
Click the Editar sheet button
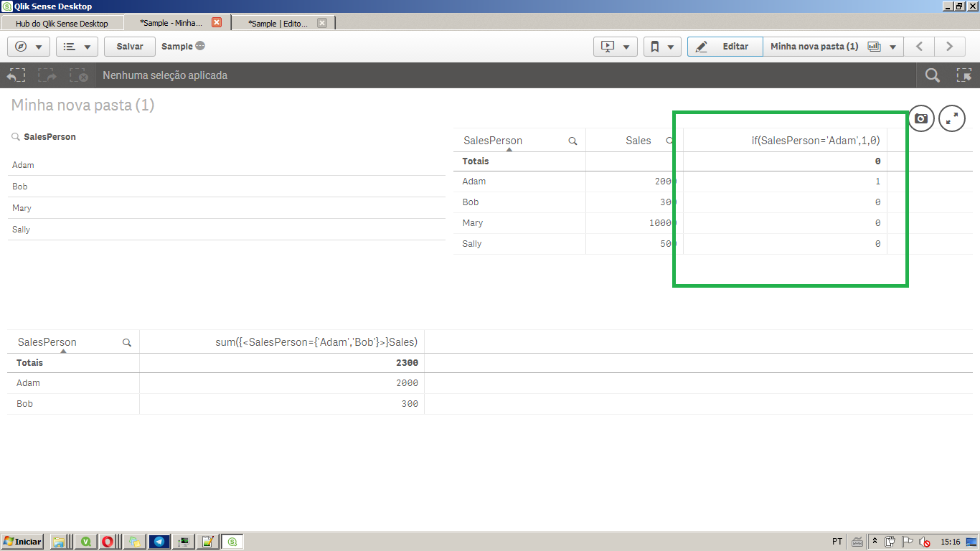point(725,47)
